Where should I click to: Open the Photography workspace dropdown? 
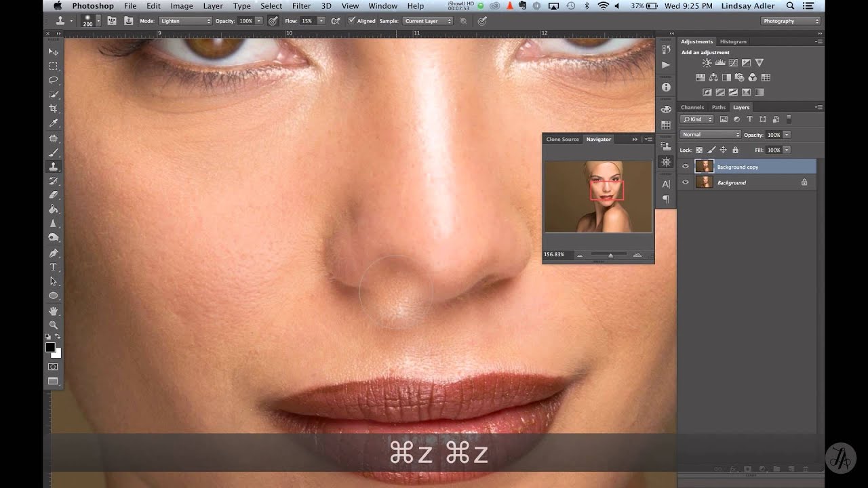[790, 21]
